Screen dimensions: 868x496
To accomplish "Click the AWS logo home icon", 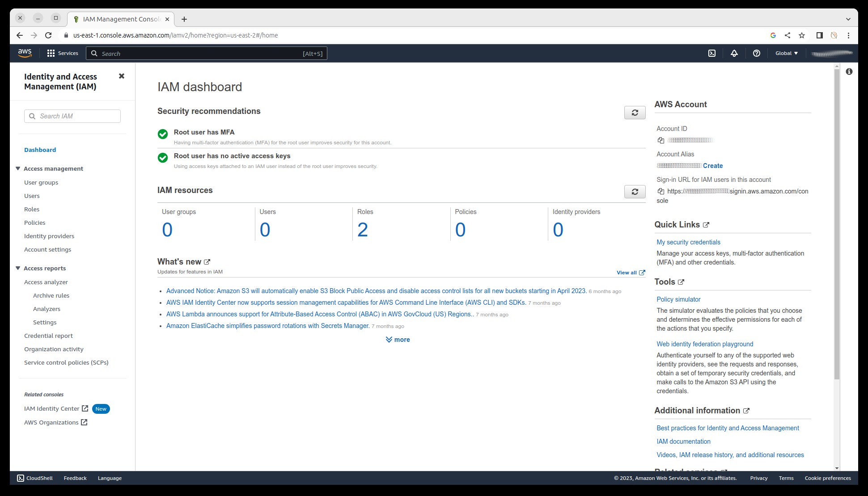I will click(x=25, y=53).
